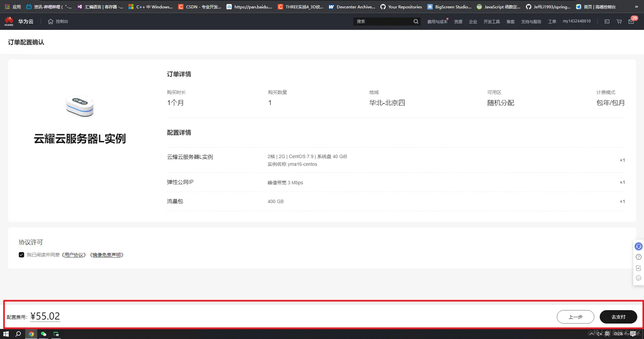Open the 支持与服务 menu

(531, 21)
